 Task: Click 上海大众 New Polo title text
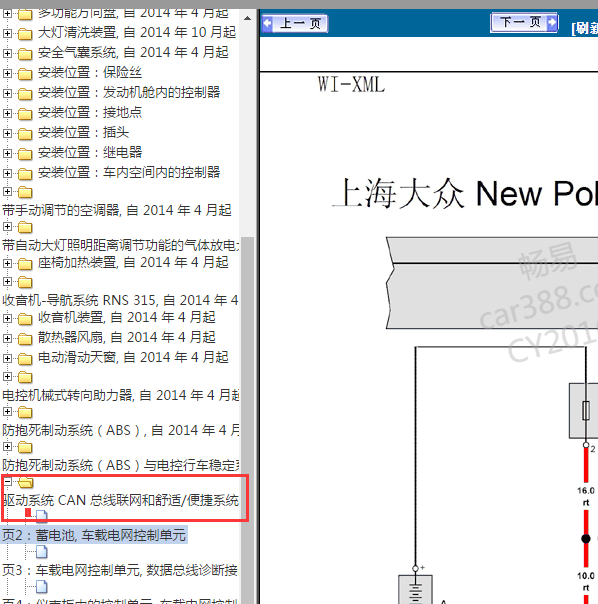point(465,193)
